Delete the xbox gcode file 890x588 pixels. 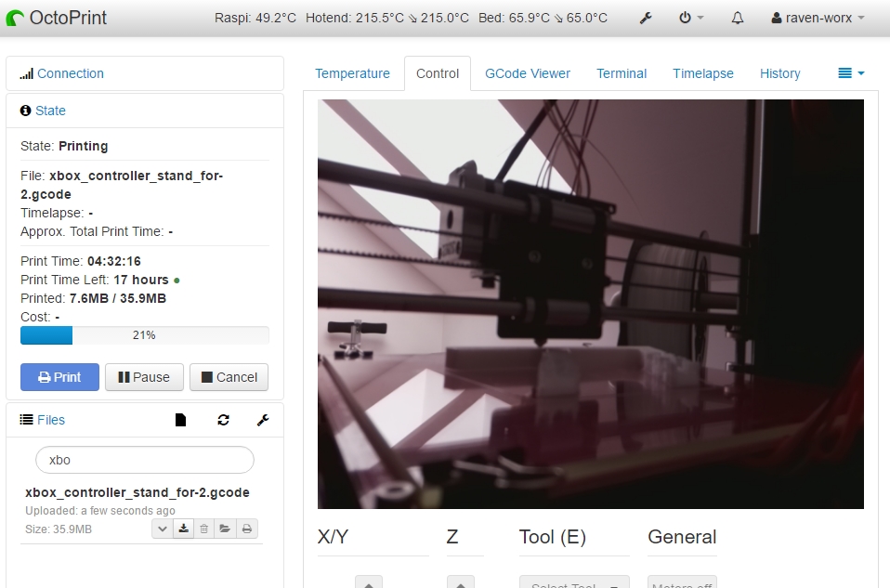tap(203, 529)
